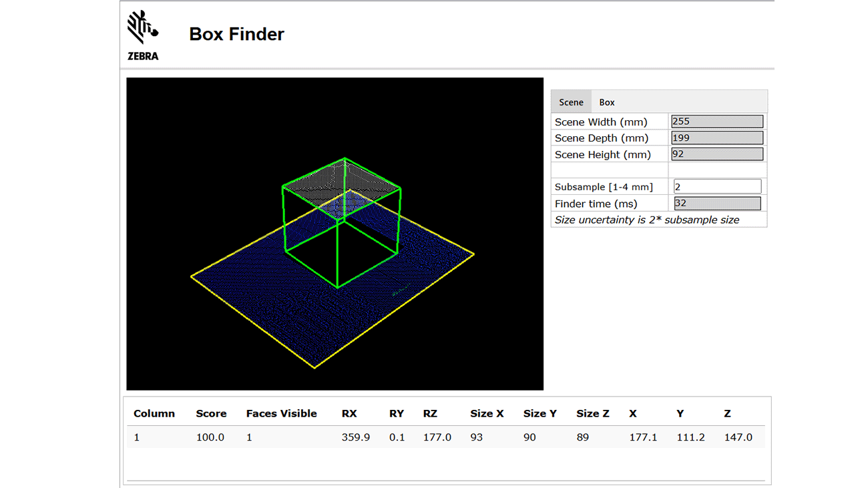The image size is (868, 488).
Task: Click the Score column header
Action: (x=211, y=413)
